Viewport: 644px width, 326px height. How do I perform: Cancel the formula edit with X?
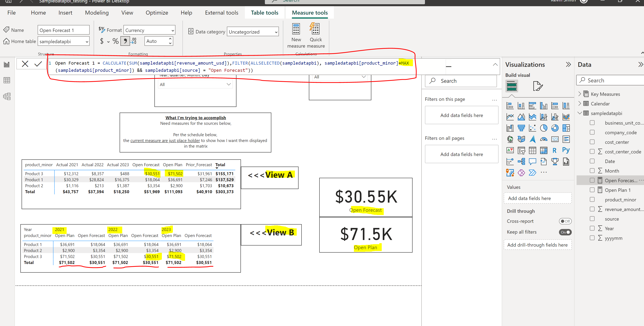[25, 64]
